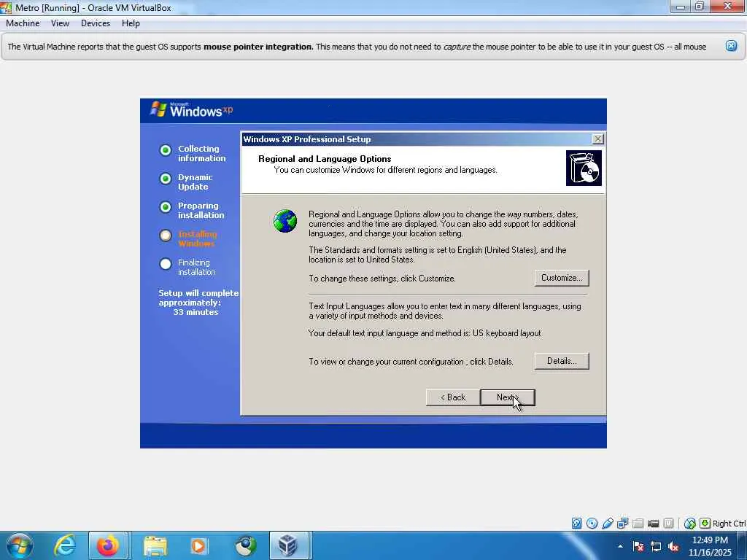747x560 pixels.
Task: Click the "US keyboard layout" default input text
Action: pyautogui.click(x=506, y=333)
